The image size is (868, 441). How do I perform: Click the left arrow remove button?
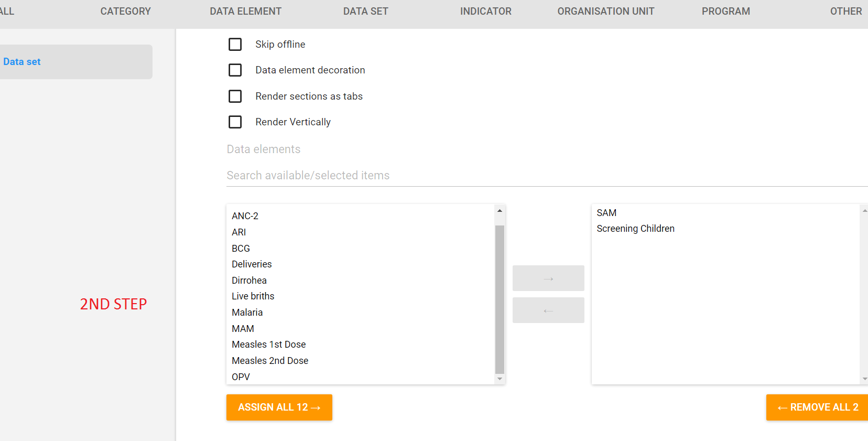tap(548, 310)
